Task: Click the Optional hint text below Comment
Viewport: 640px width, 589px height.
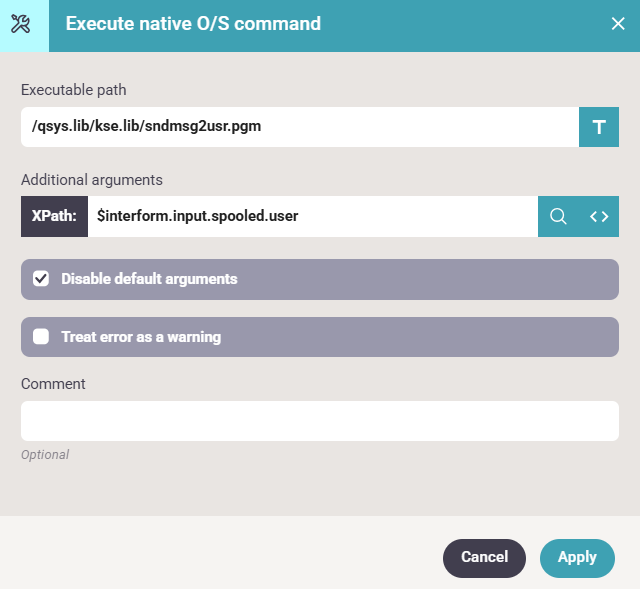Action: pyautogui.click(x=45, y=455)
